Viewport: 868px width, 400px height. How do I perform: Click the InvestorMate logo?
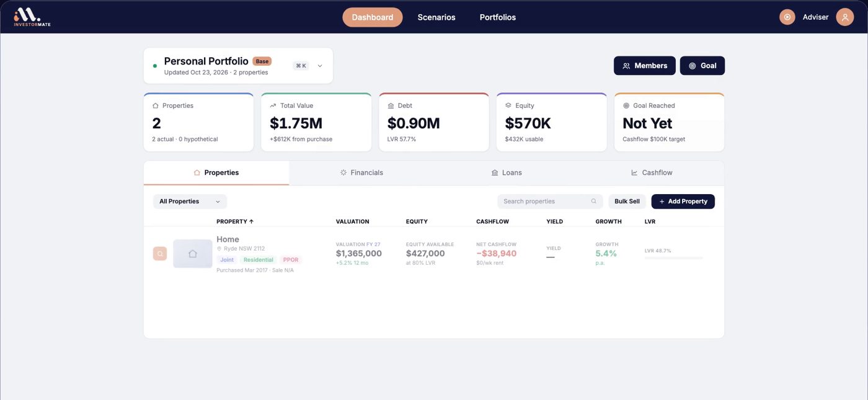[x=32, y=17]
